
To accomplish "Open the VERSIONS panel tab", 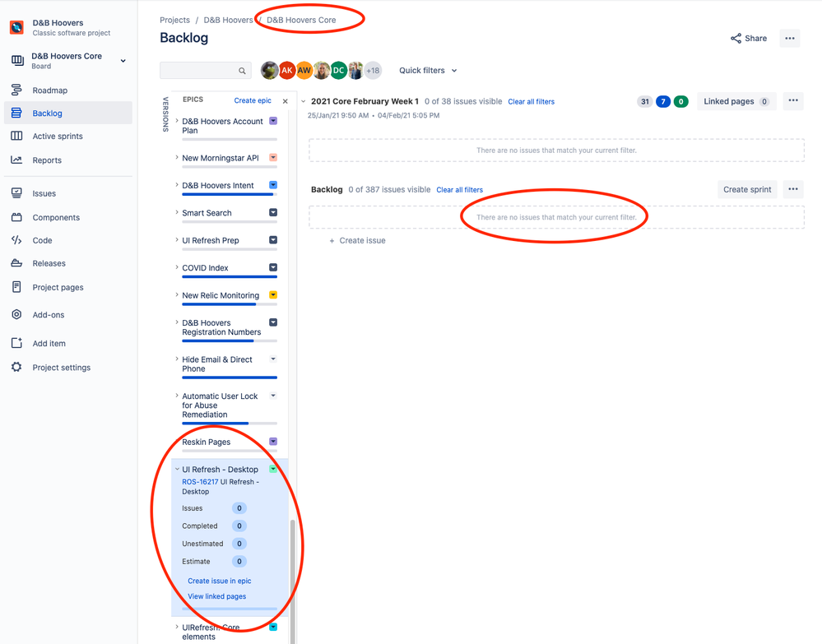I will point(165,114).
